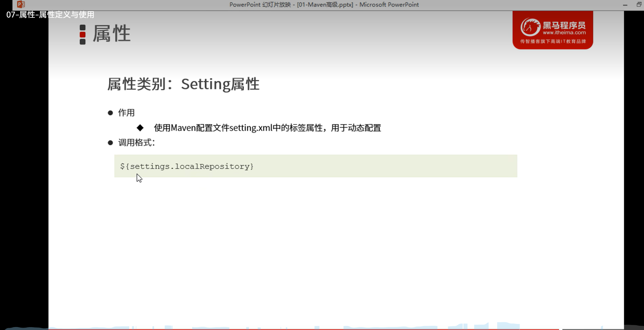
Task: Click the black diamond bullet before 使用Maven
Action: pyautogui.click(x=140, y=128)
